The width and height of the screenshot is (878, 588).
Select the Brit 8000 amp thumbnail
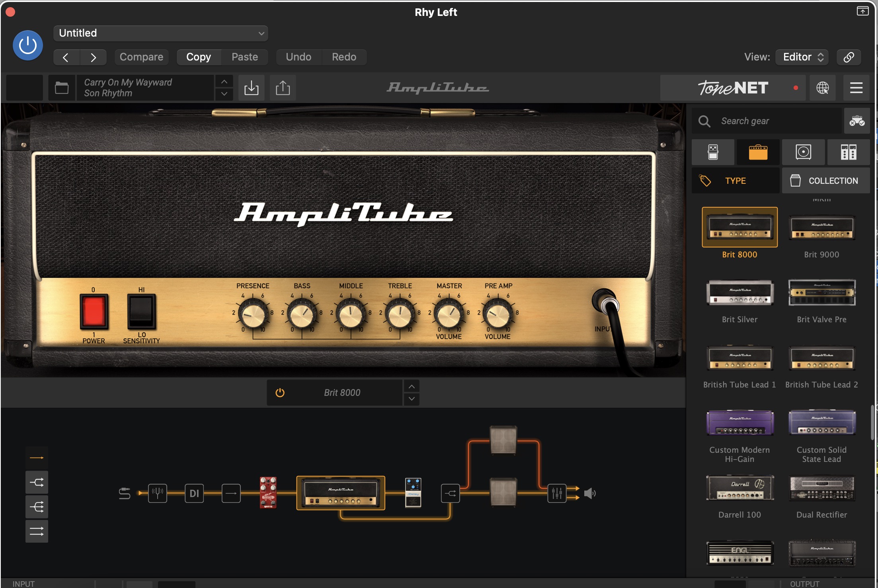[x=739, y=227]
